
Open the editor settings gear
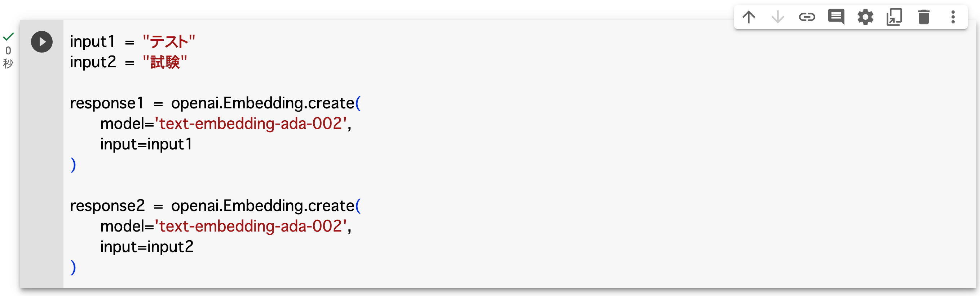tap(865, 17)
